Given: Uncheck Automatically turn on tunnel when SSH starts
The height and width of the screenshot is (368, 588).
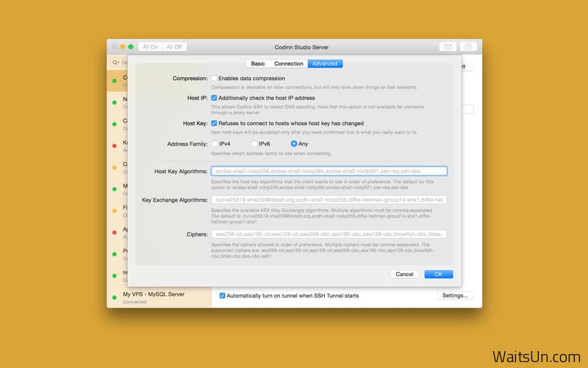Looking at the screenshot, I should tap(223, 296).
